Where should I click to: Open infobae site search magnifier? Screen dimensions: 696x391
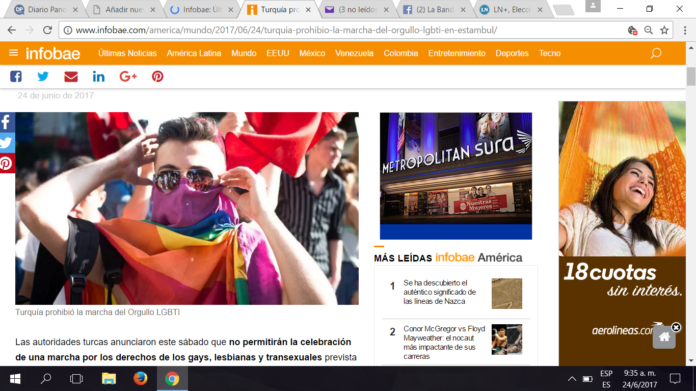tap(656, 53)
